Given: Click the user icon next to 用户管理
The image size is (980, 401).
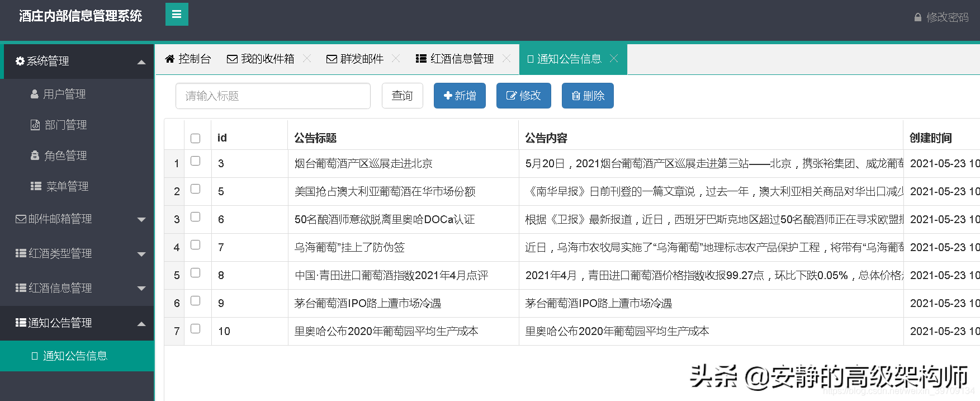Looking at the screenshot, I should tap(35, 94).
